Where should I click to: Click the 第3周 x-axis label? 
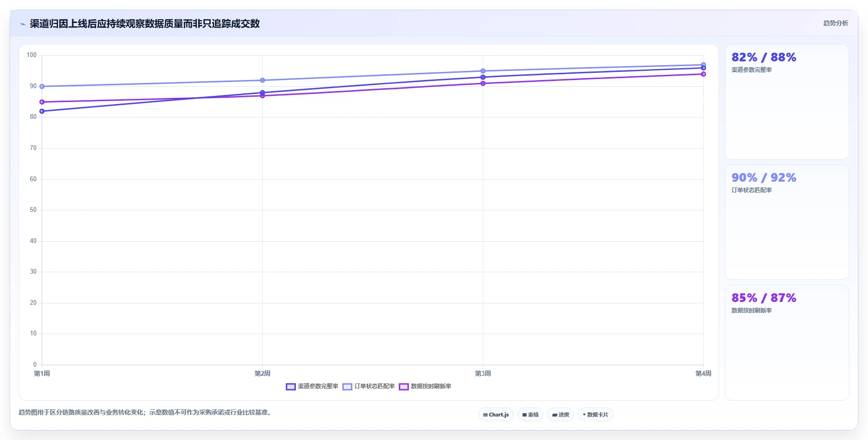pos(483,373)
